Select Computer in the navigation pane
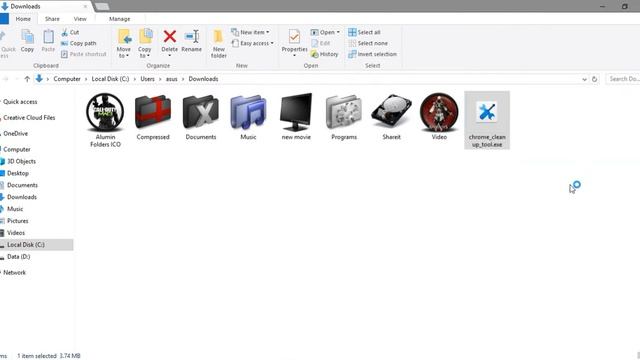Image resolution: width=640 pixels, height=360 pixels. (16, 149)
